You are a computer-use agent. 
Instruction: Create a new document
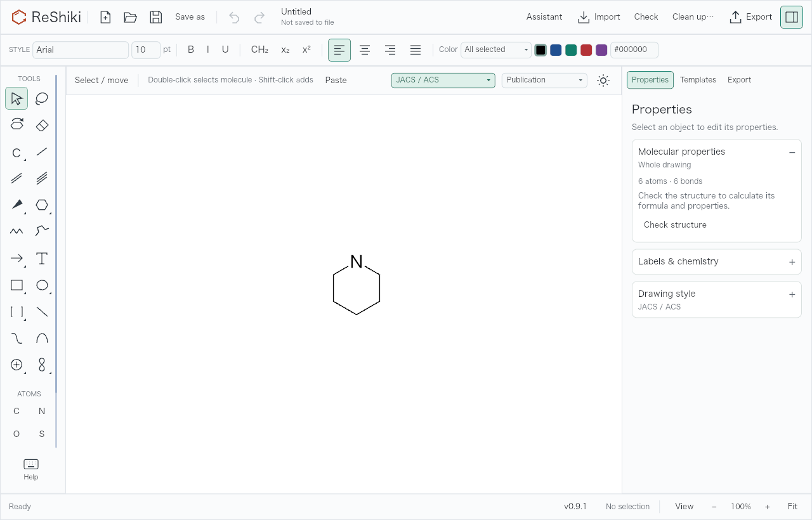point(105,17)
